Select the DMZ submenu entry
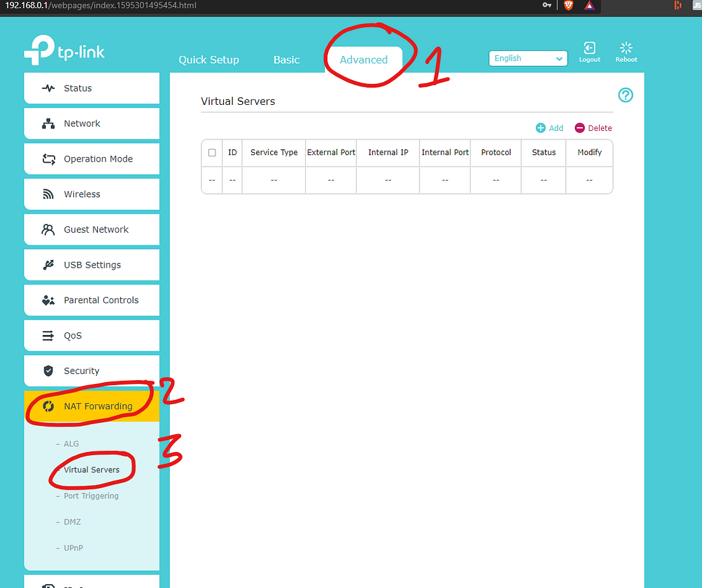Viewport: 702px width, 588px height. pos(72,522)
